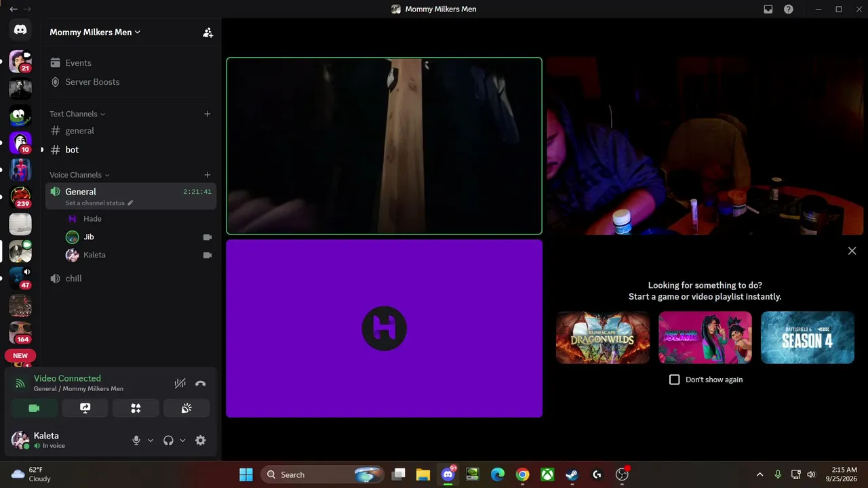The height and width of the screenshot is (488, 868).
Task: Toggle noise suppression icon beside Video Connected
Action: (x=180, y=384)
